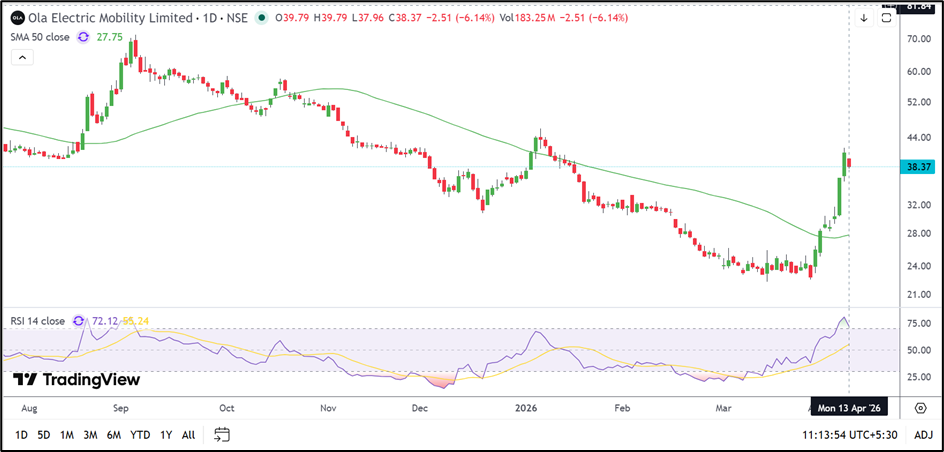The image size is (944, 452).
Task: Click the down arrow icon at top right
Action: tap(864, 18)
